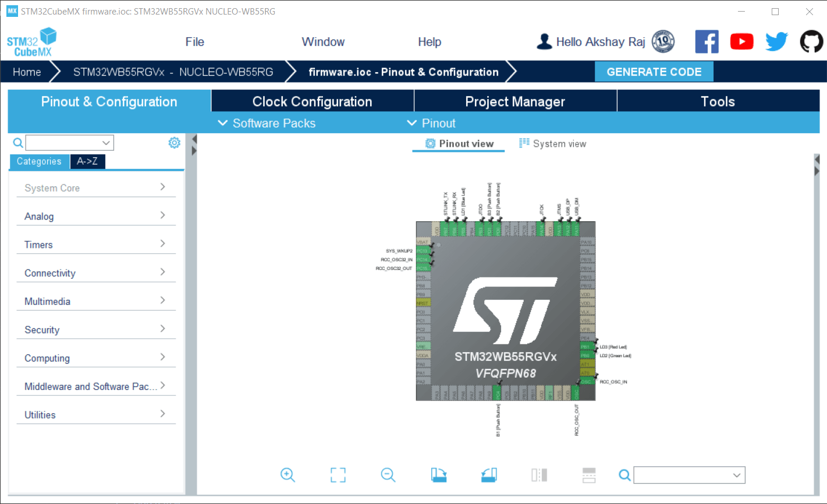This screenshot has height=504, width=827.
Task: Zoom in on the chip pinout
Action: pos(288,475)
